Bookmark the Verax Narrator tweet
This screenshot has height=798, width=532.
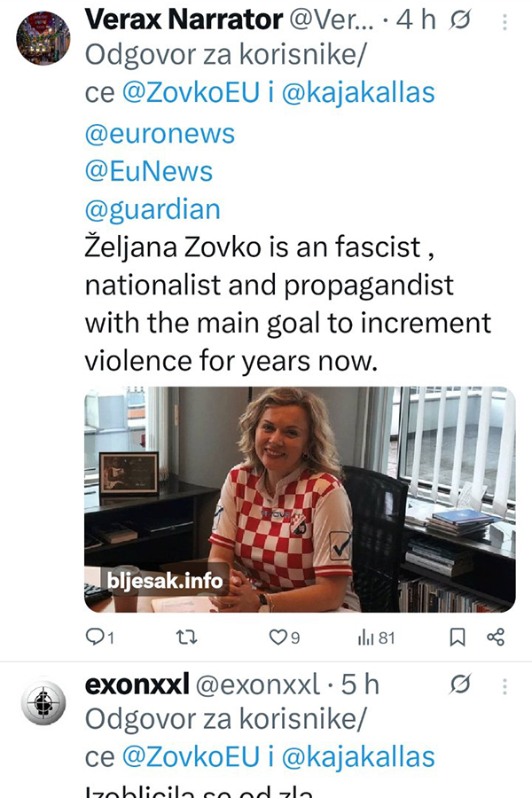[x=458, y=637]
